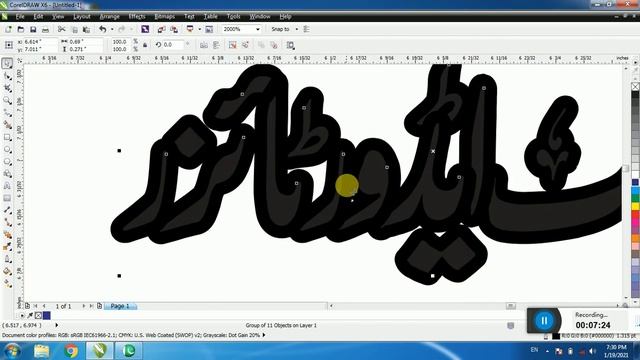The image size is (640, 360).
Task: Open the Effects menu
Action: click(137, 16)
